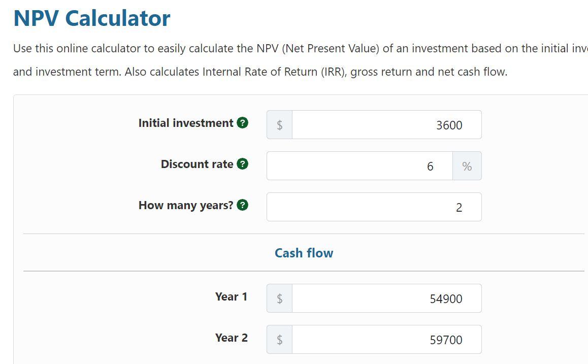The height and width of the screenshot is (364, 588).
Task: Select the 59700 value in Year 2
Action: 446,339
